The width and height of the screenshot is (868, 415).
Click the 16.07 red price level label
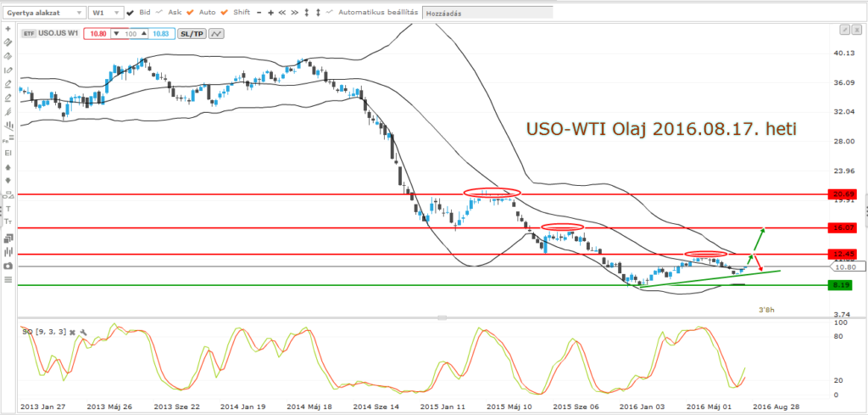click(842, 227)
